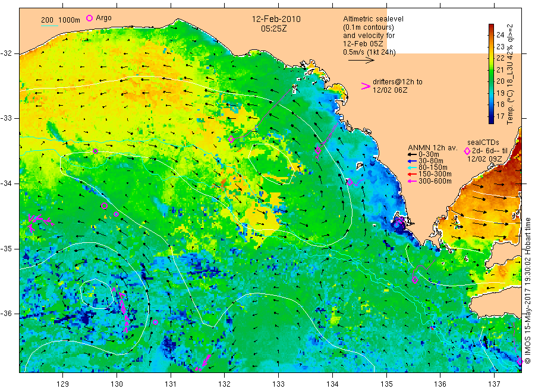
Task: Click the '-32' latitude axis label
Action: (6, 53)
